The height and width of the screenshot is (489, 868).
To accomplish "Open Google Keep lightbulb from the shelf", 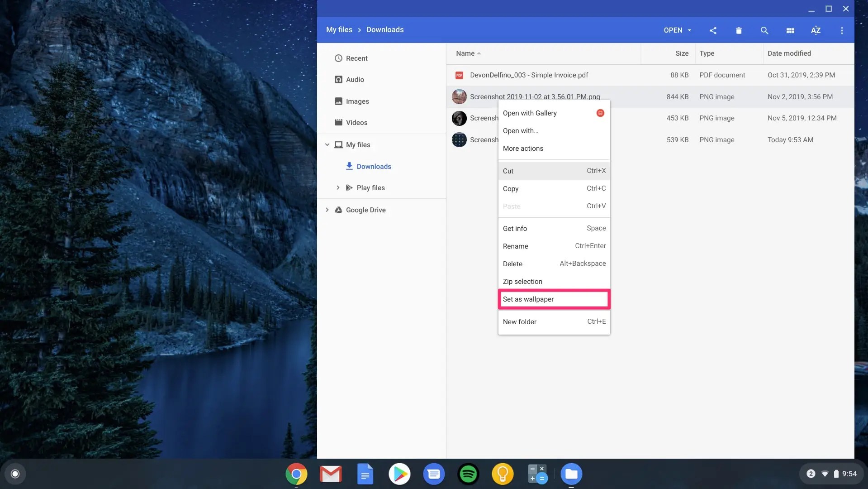I will pos(503,474).
